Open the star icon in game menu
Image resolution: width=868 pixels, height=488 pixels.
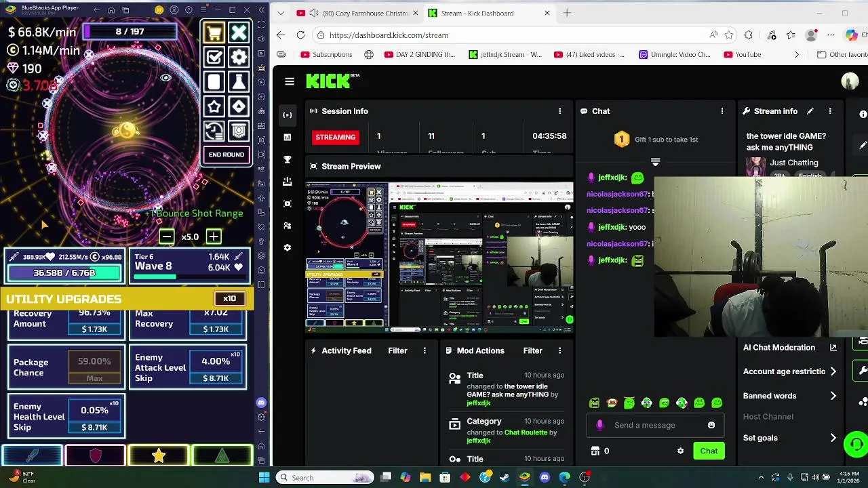(x=214, y=106)
